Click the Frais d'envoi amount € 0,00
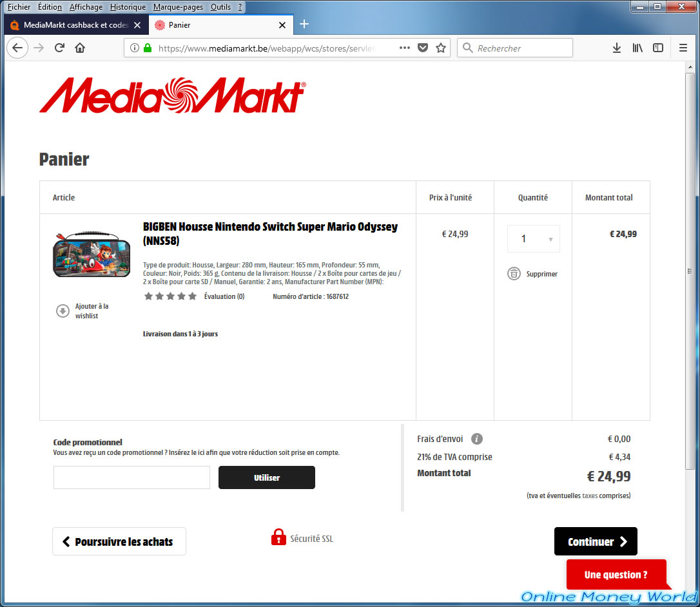The width and height of the screenshot is (700, 607). click(x=619, y=439)
